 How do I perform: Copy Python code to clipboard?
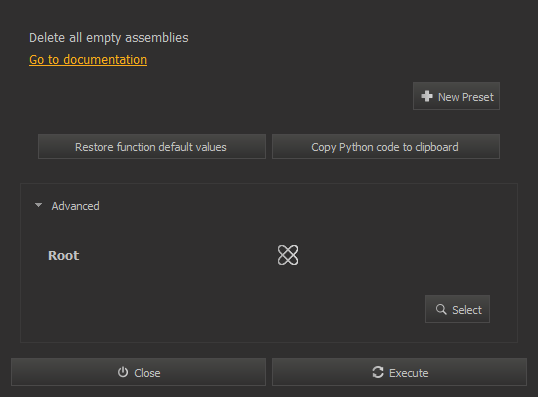386,147
